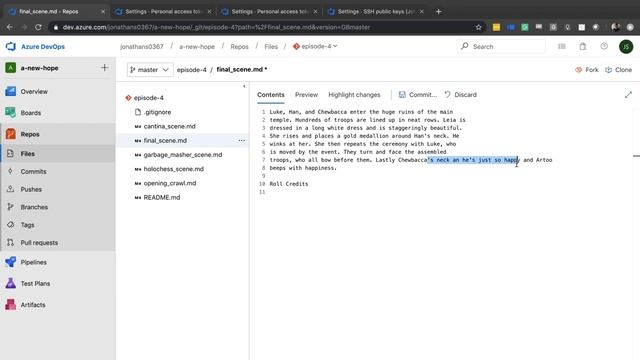Expand the episode-4 repository picker
Screen dimensions: 640x360
click(x=315, y=47)
